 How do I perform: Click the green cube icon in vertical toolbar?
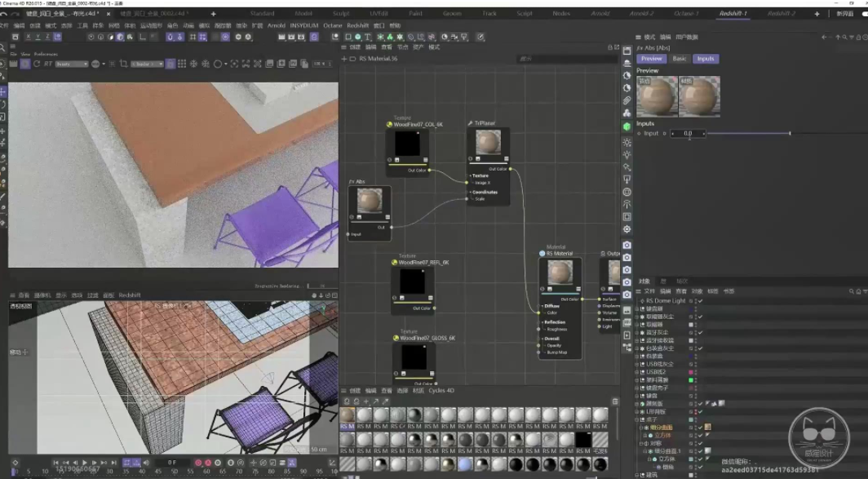coord(627,126)
